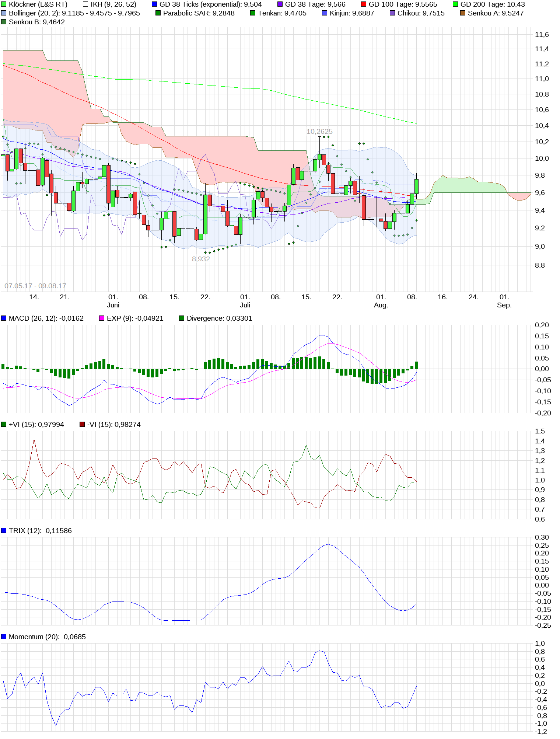The width and height of the screenshot is (560, 739).
Task: Click the "0,30" label on the TRIX axis
Action: pos(542,537)
